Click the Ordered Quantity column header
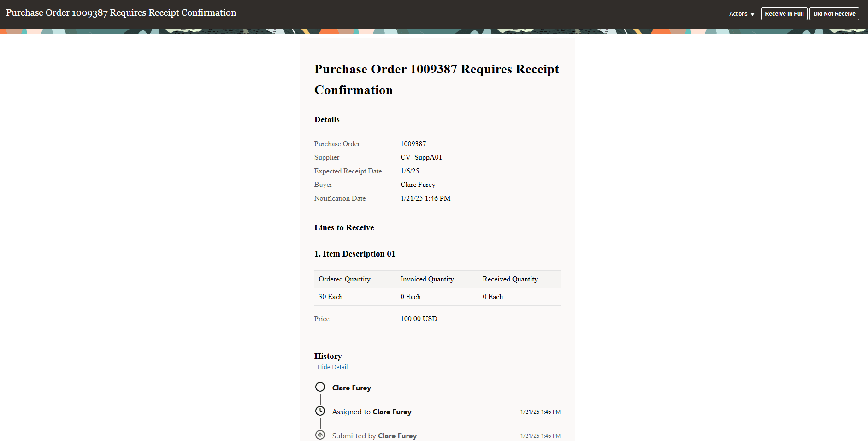The width and height of the screenshot is (868, 448). [344, 279]
